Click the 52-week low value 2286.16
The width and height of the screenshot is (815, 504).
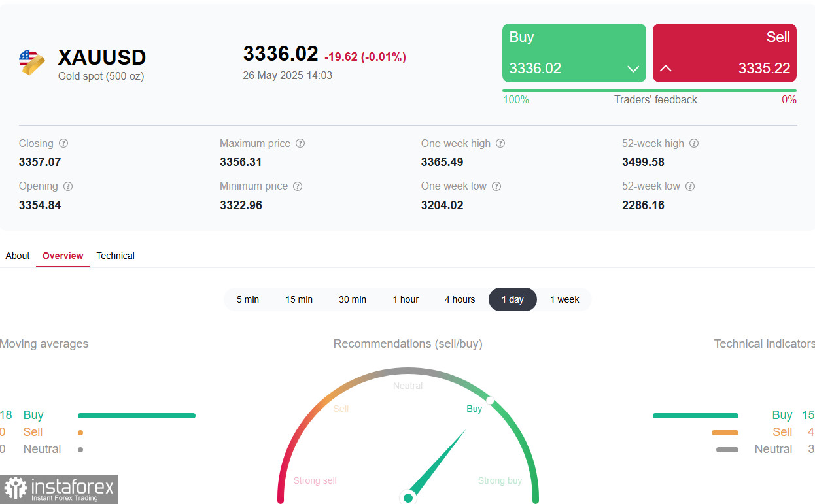click(x=643, y=205)
